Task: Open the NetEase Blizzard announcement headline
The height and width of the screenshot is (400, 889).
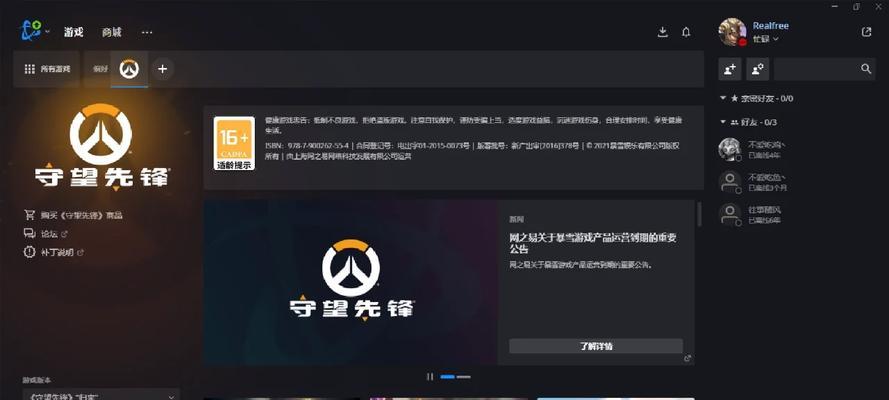Action: (592, 243)
